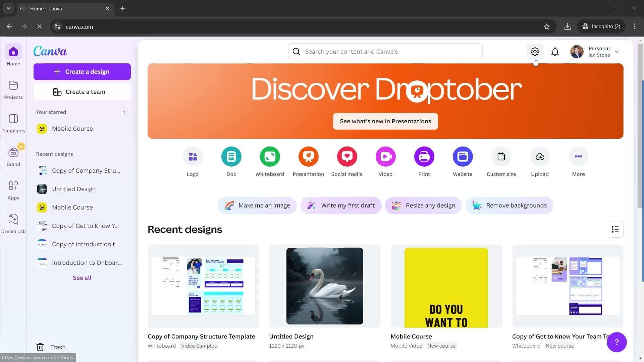Image resolution: width=644 pixels, height=362 pixels.
Task: Toggle settings gear icon
Action: pos(534,51)
